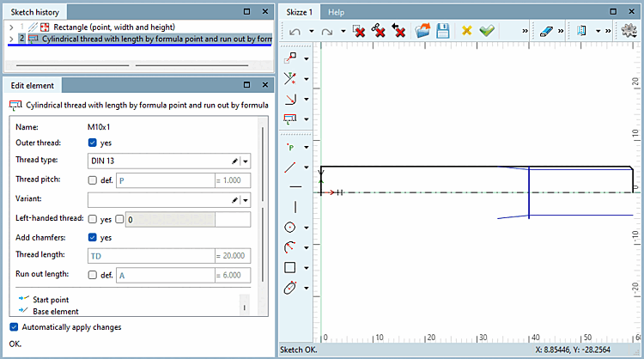Toggle Automatically apply changes checkbox
644x359 pixels.
pos(14,327)
